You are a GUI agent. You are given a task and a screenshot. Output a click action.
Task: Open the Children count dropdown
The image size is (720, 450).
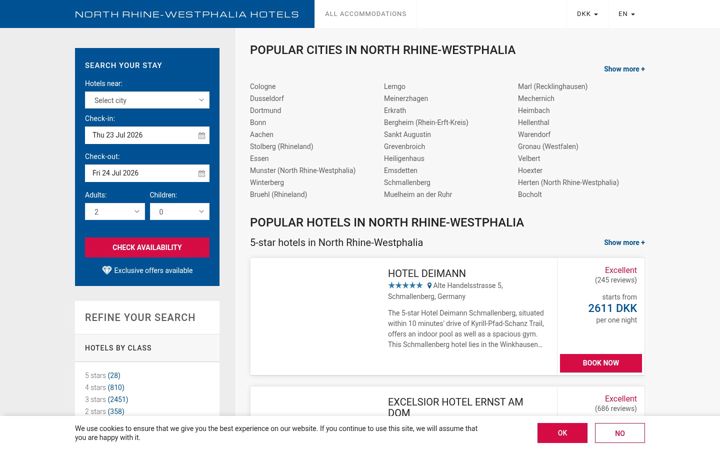(x=180, y=212)
